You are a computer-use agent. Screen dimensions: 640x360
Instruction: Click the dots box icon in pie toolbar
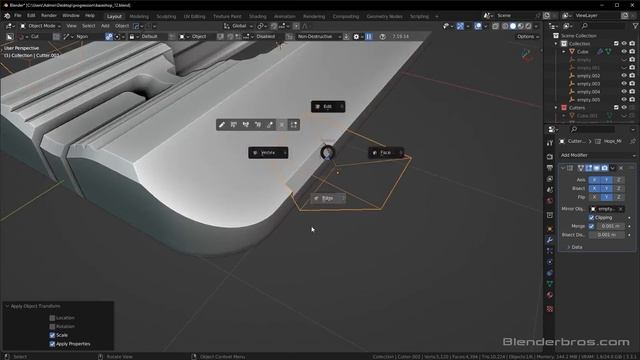click(293, 124)
